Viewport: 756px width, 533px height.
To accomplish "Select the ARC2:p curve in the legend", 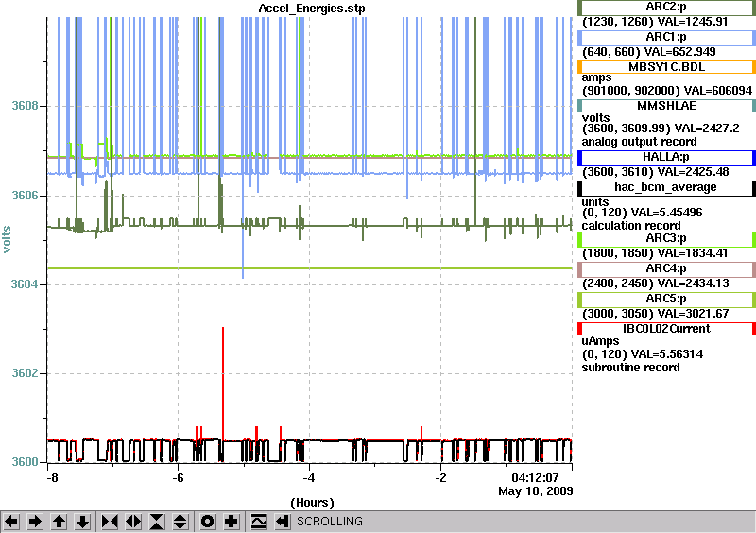I will tap(666, 8).
